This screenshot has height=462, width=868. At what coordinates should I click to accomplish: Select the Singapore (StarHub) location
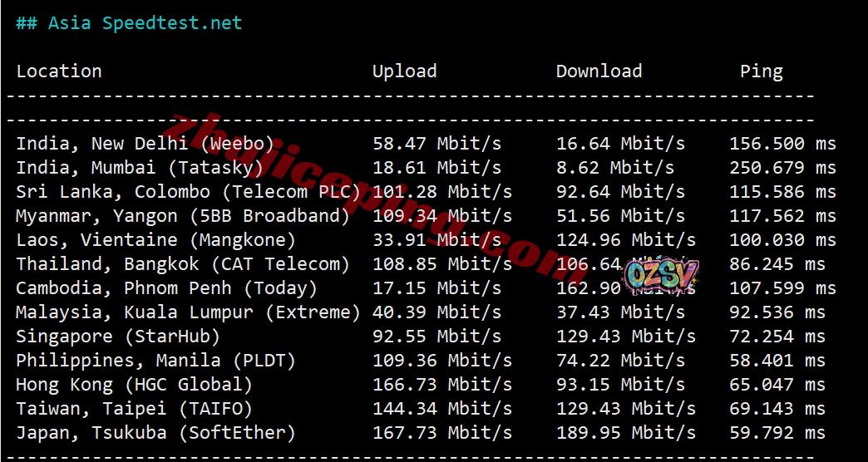tap(118, 337)
